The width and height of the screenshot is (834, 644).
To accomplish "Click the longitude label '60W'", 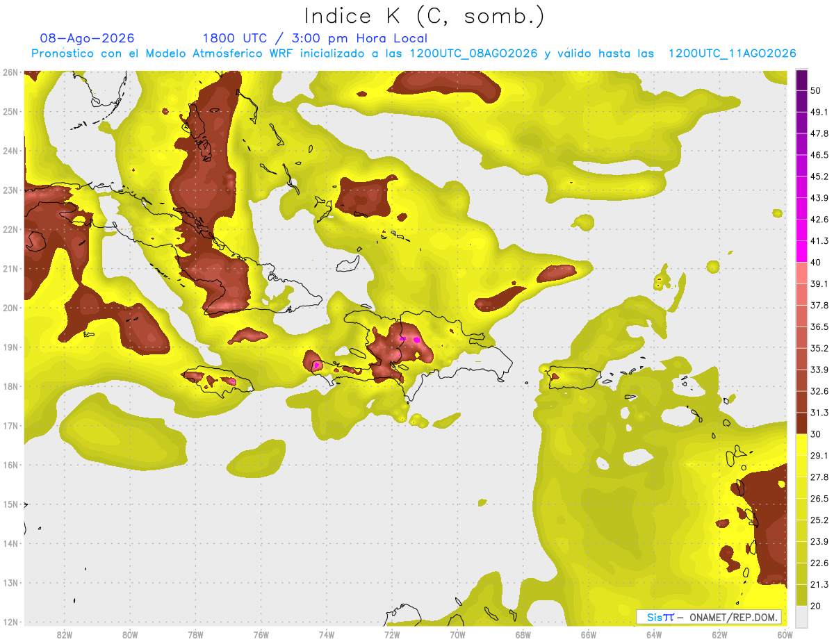I will [x=785, y=634].
